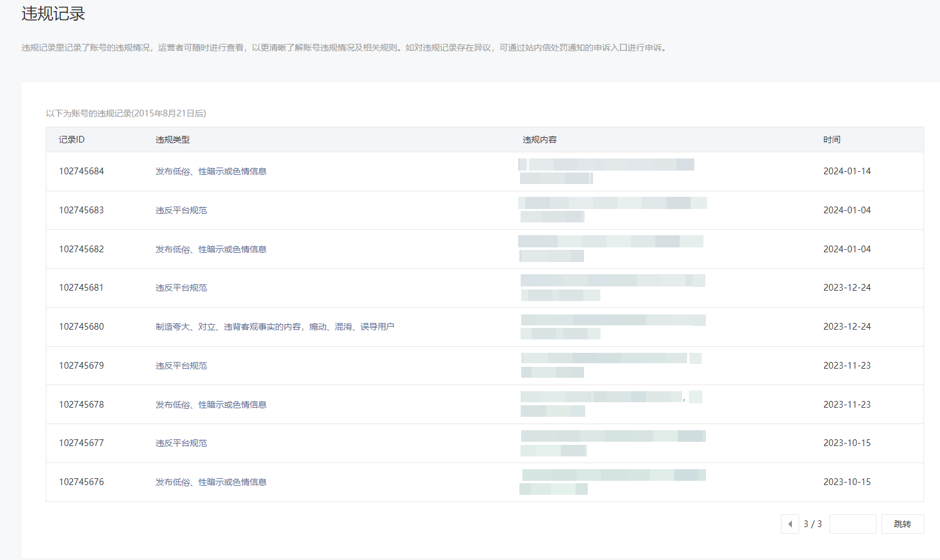
Task: Open violation type link for record 102745684
Action: [x=211, y=172]
